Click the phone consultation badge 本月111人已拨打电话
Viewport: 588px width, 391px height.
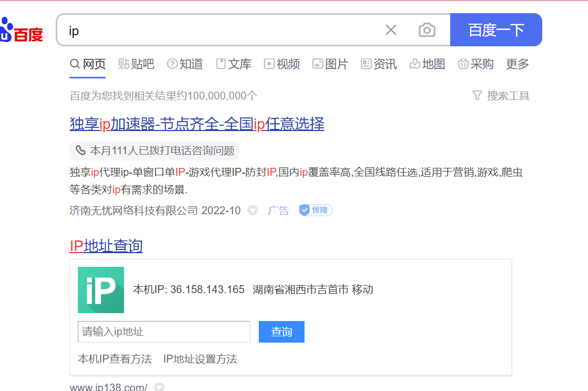click(x=154, y=151)
